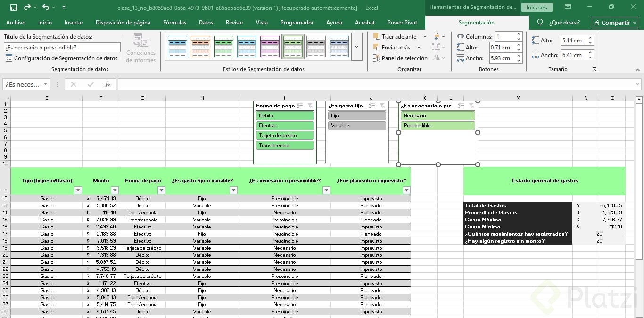Screen dimensions: 644x318
Task: Click the vertical scrollbar up arrow
Action: (639, 99)
